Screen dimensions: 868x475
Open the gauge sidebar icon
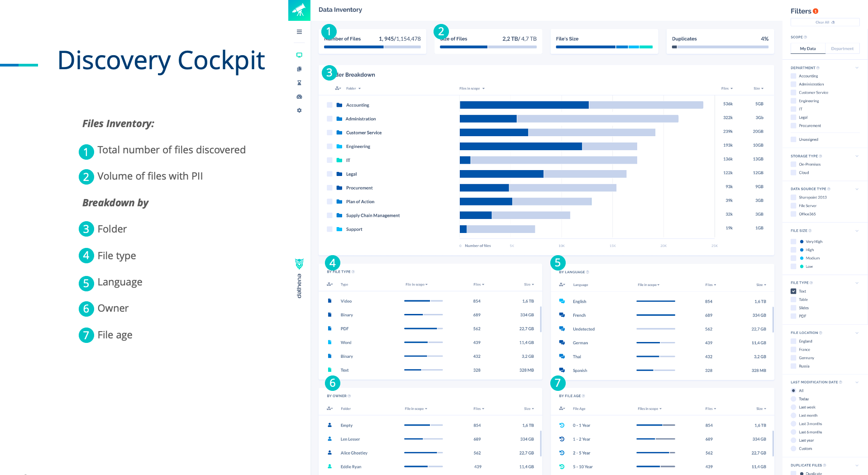[299, 97]
